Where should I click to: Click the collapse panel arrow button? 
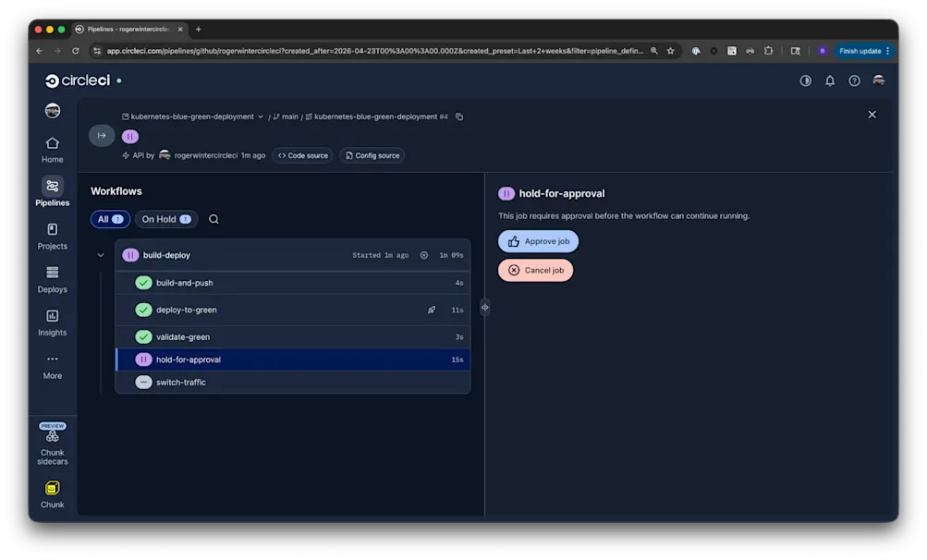(x=102, y=136)
